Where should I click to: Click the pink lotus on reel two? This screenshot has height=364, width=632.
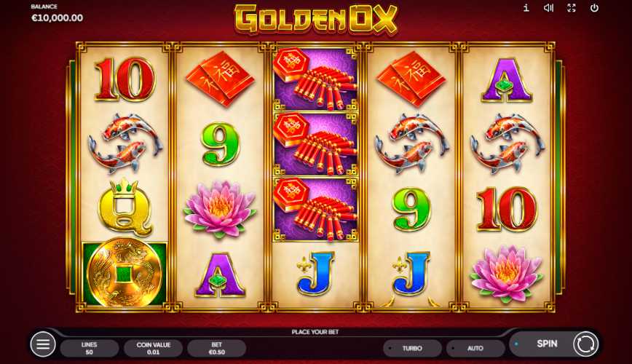(220, 209)
